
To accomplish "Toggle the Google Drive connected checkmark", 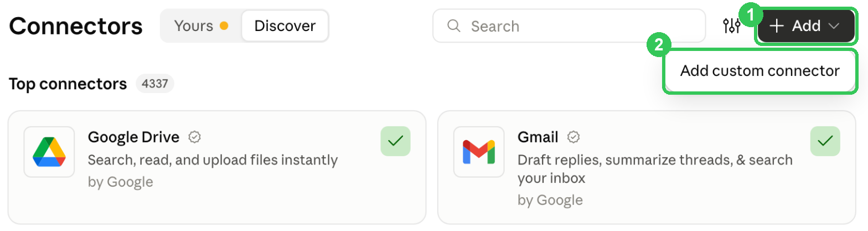I will pyautogui.click(x=395, y=141).
